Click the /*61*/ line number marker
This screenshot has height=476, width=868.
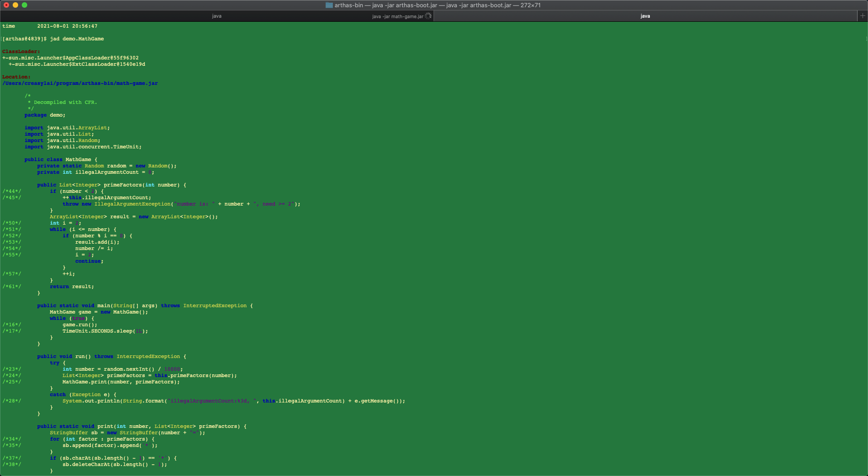coord(12,287)
